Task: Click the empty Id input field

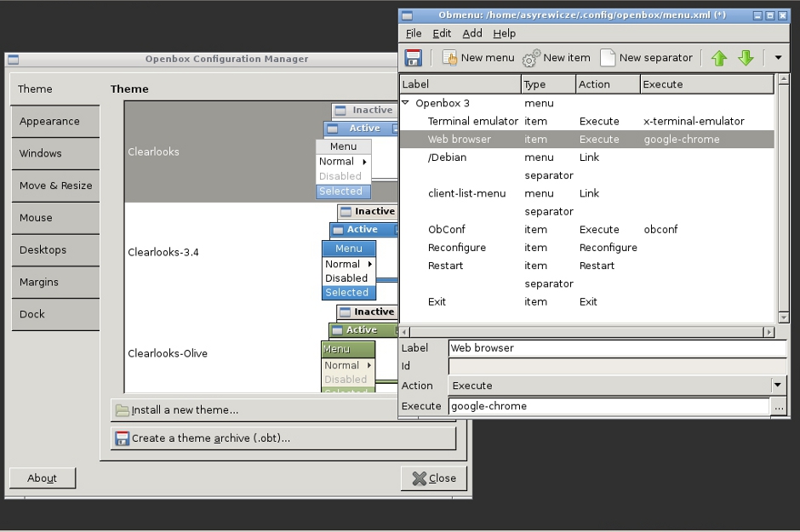Action: [617, 366]
